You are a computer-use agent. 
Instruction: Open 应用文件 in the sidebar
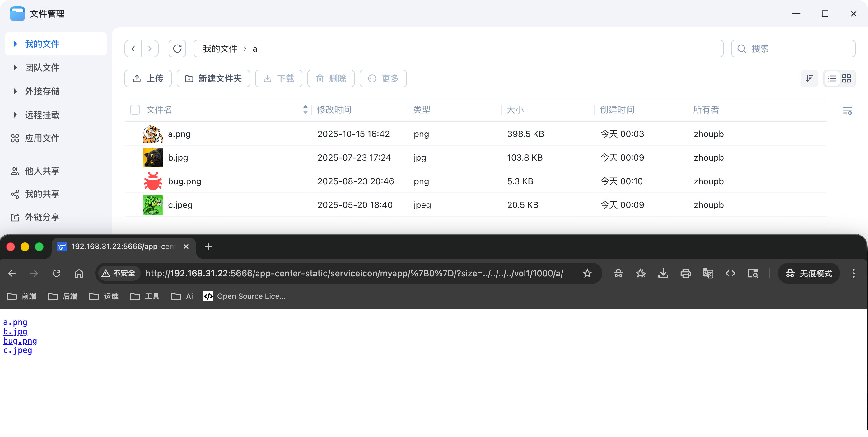pos(42,138)
